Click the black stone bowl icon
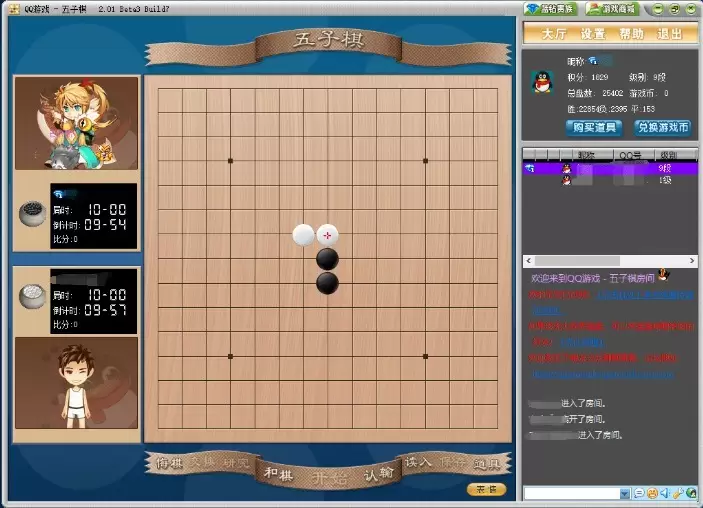Image resolution: width=703 pixels, height=508 pixels. 32,213
